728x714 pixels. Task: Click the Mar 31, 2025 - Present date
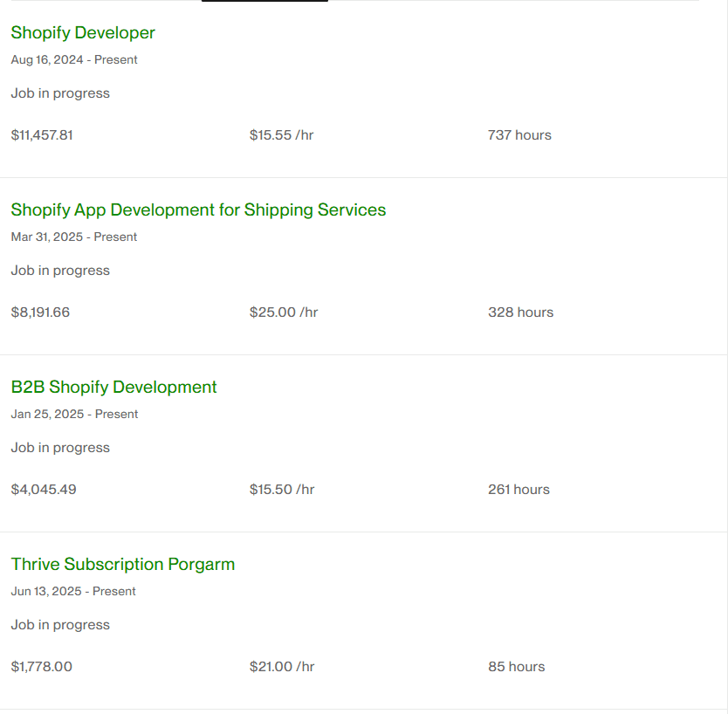74,237
